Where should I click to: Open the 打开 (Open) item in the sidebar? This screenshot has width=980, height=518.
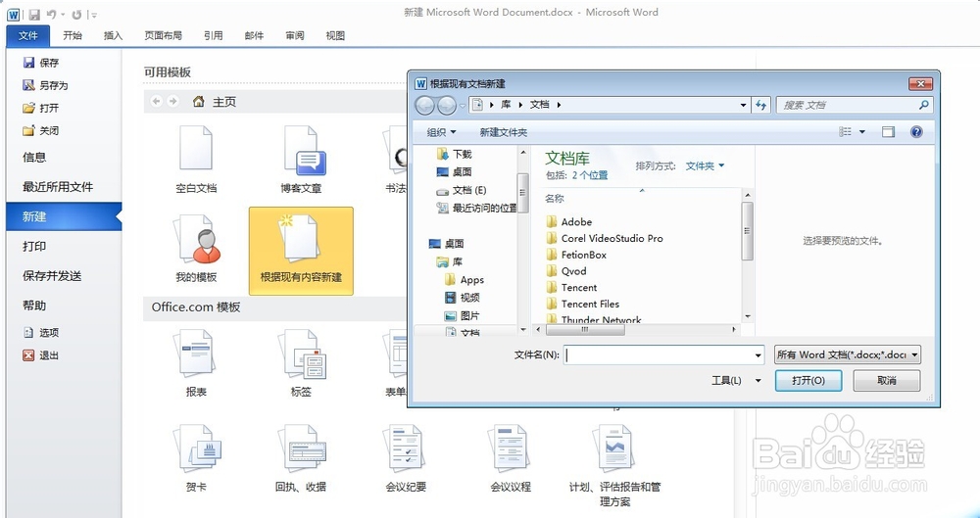(x=41, y=108)
